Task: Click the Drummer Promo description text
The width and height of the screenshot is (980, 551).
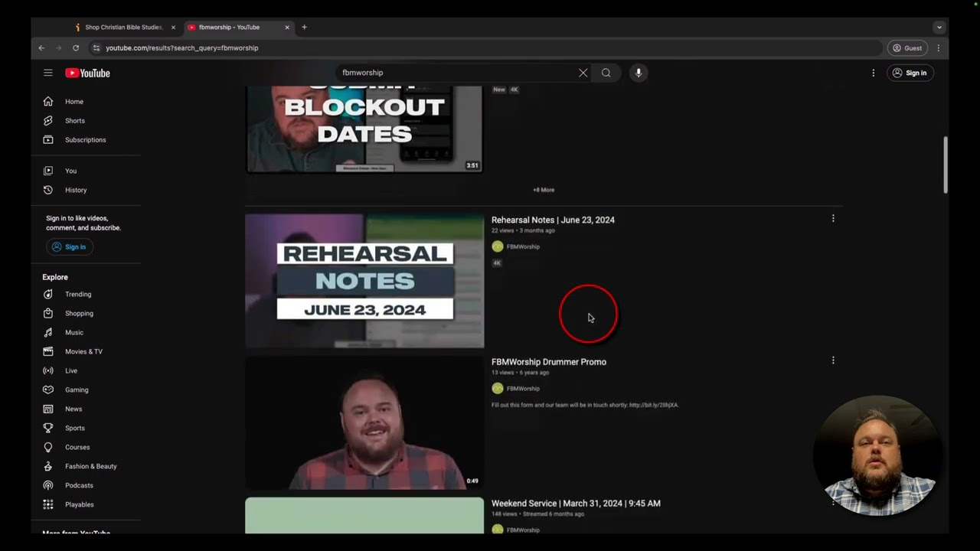Action: 585,405
